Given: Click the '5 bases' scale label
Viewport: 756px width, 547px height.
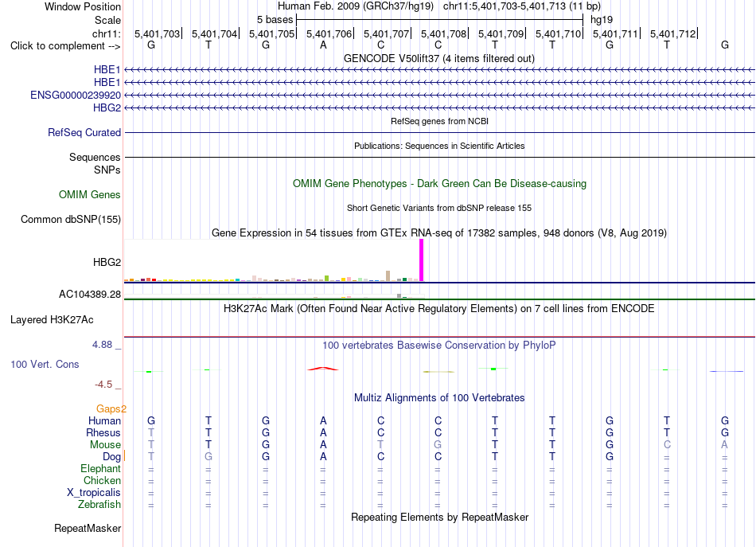Looking at the screenshot, I should [x=275, y=20].
